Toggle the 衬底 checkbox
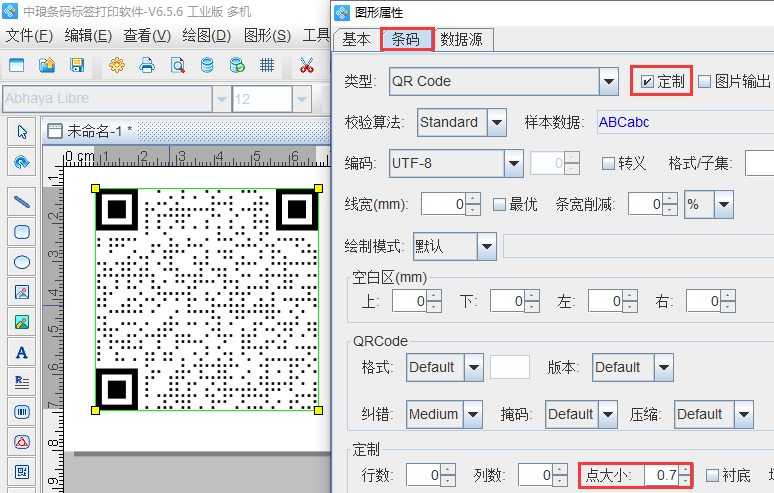The width and height of the screenshot is (774, 493). 712,475
